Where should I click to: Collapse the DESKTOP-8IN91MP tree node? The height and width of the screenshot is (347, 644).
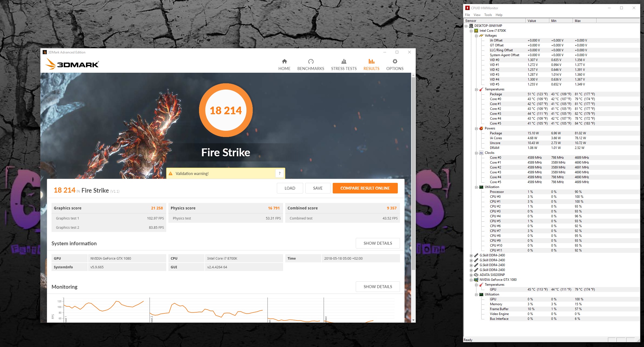[466, 26]
